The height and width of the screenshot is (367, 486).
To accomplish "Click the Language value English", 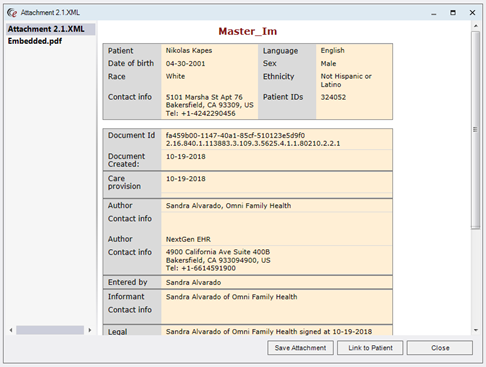I will click(332, 50).
